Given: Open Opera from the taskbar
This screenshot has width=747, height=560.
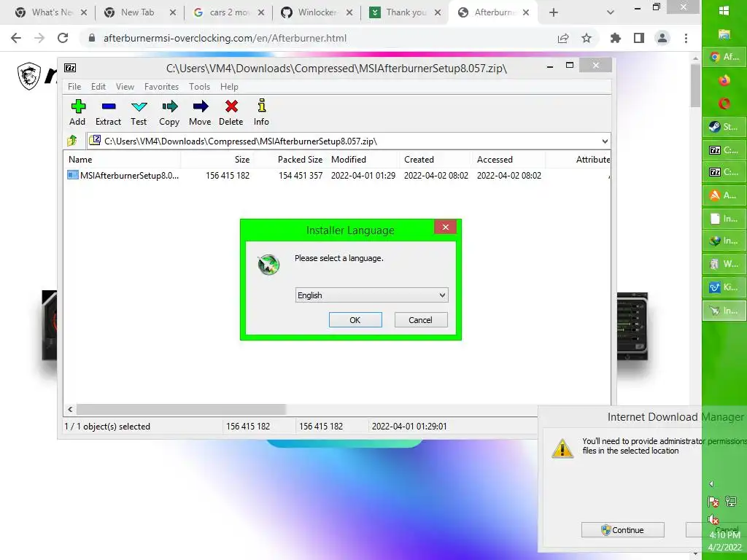Looking at the screenshot, I should tap(724, 104).
